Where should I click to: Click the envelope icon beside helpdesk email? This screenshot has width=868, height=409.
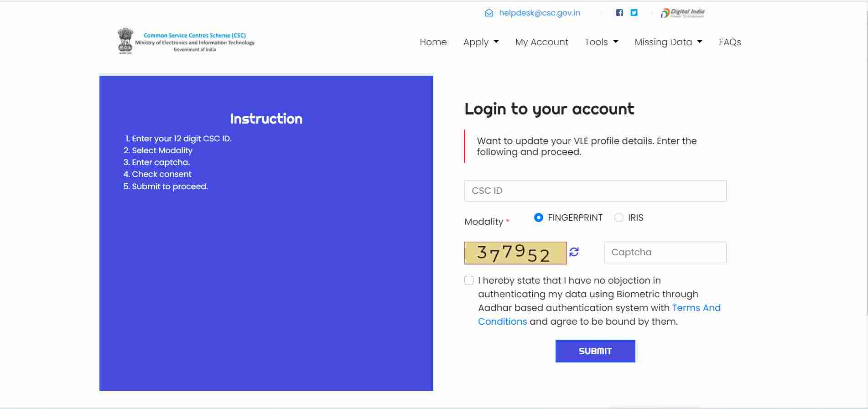click(x=489, y=13)
